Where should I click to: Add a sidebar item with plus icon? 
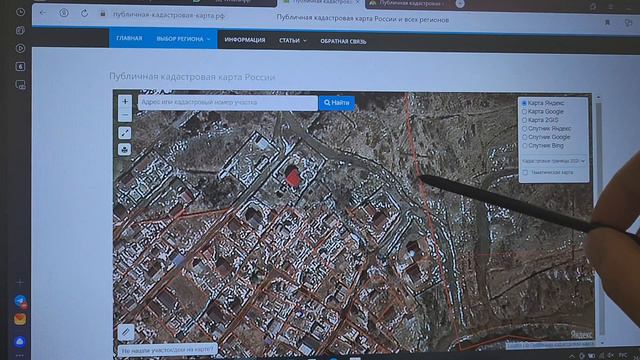click(20, 282)
